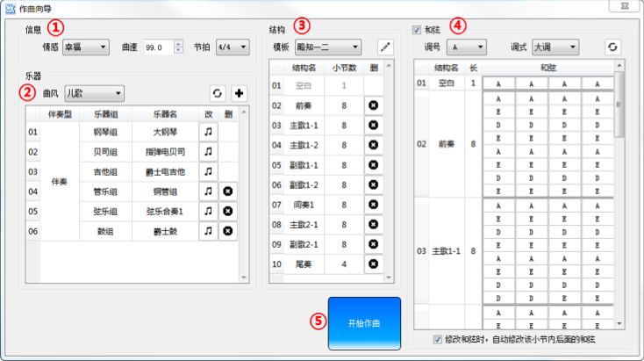The image size is (644, 361).
Task: Delete the 爵士鼓 instrument row
Action: [x=228, y=231]
